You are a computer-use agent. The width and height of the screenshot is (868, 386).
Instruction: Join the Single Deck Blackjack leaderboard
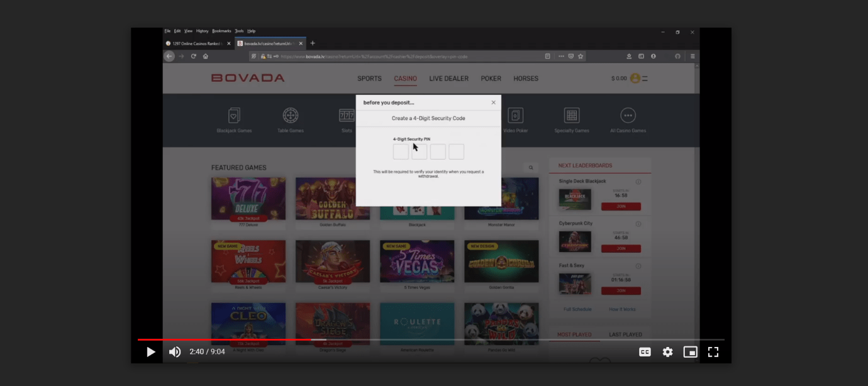pyautogui.click(x=621, y=207)
